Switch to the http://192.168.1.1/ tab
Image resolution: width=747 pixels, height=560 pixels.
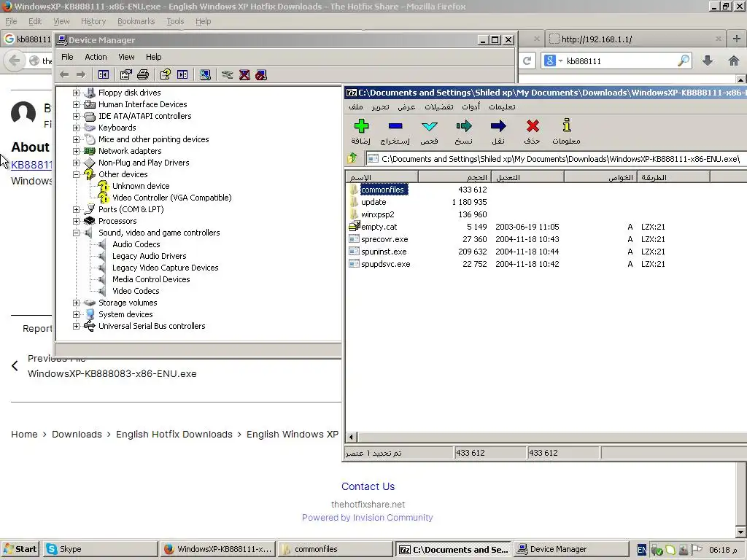coord(636,39)
